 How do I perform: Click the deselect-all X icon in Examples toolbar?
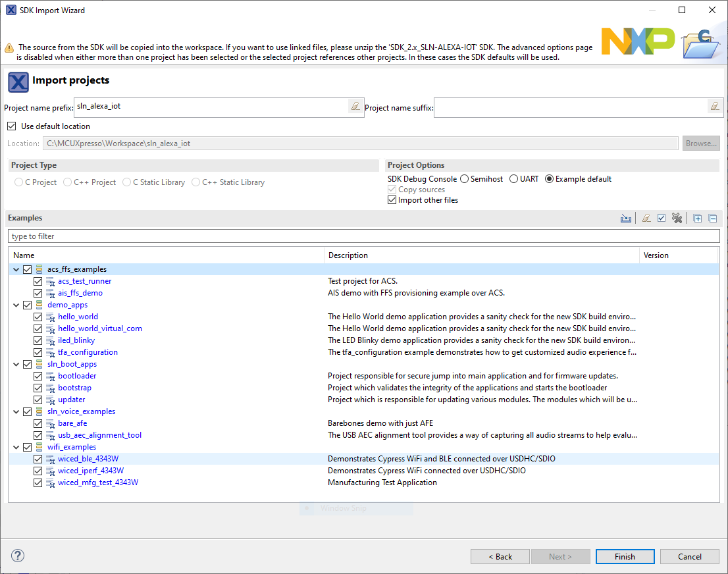pyautogui.click(x=677, y=219)
